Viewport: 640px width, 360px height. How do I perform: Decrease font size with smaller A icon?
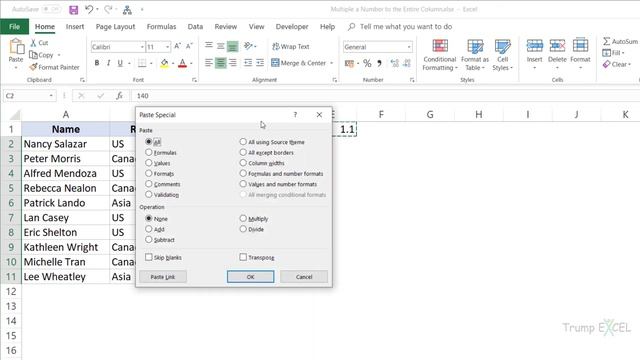pyautogui.click(x=189, y=47)
